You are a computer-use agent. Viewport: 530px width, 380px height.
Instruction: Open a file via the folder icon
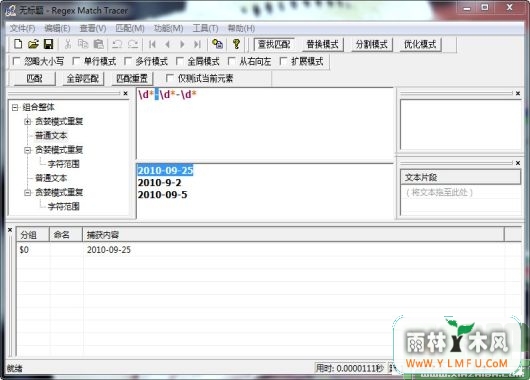(x=33, y=44)
